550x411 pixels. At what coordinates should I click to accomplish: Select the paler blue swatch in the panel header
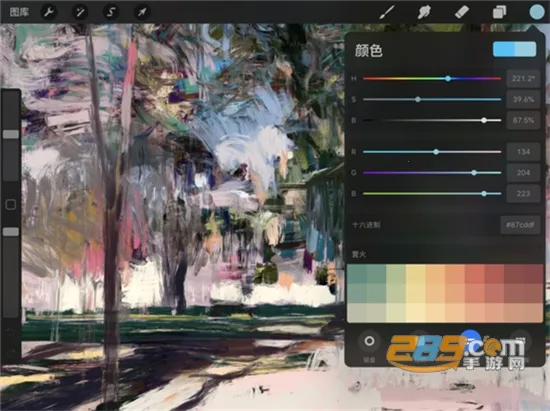click(x=525, y=49)
